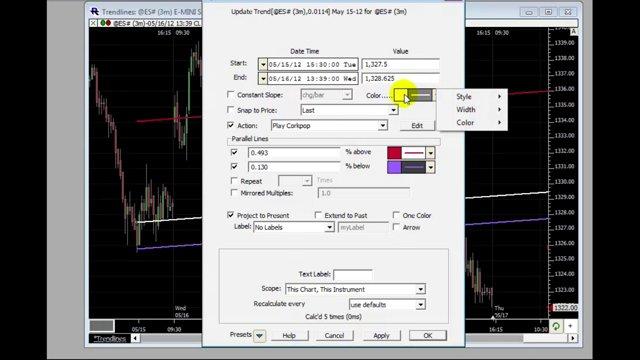The image size is (640, 360).
Task: Open the Style submenu
Action: [472, 97]
